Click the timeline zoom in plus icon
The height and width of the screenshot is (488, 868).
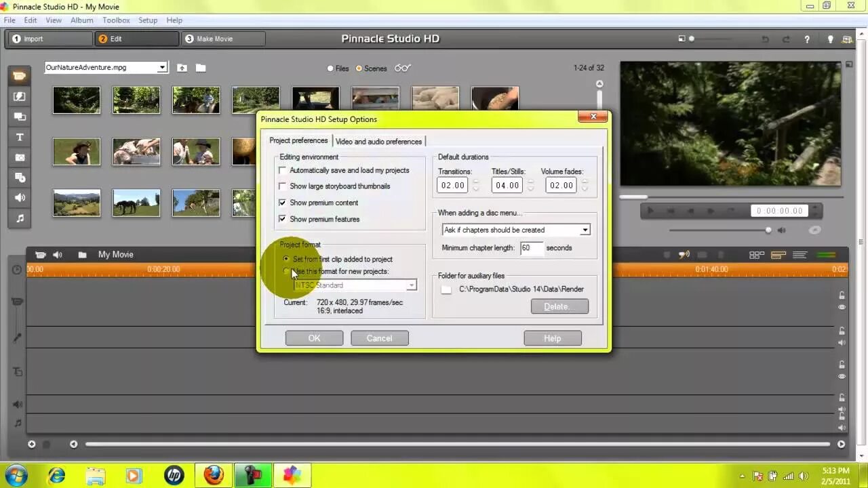pos(31,445)
